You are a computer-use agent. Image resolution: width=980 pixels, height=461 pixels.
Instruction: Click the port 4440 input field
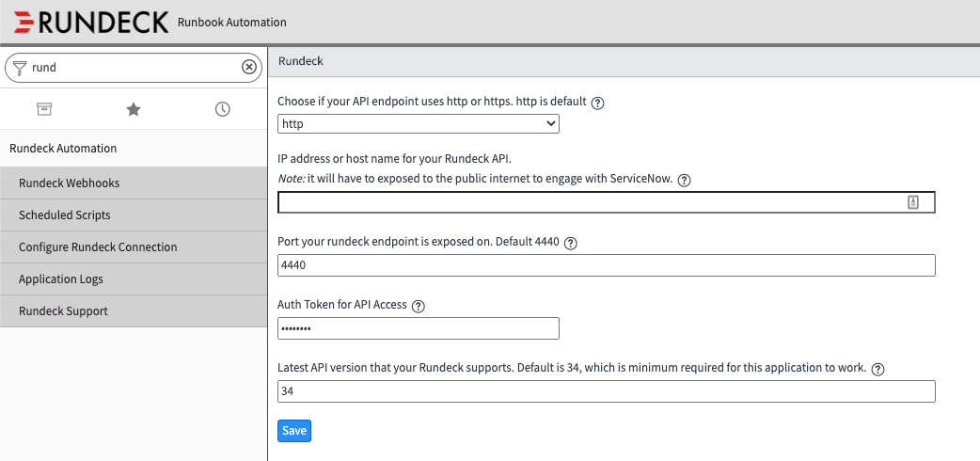(x=607, y=265)
